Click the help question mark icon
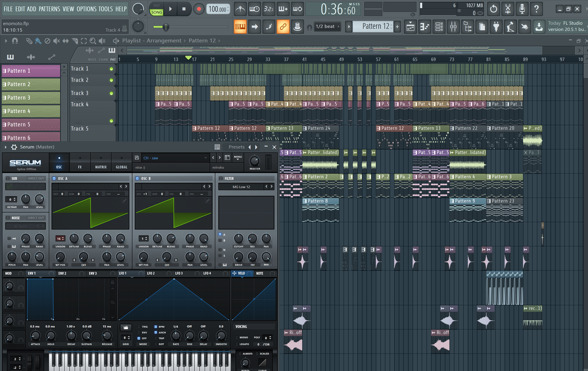Image resolution: width=588 pixels, height=371 pixels. click(536, 9)
